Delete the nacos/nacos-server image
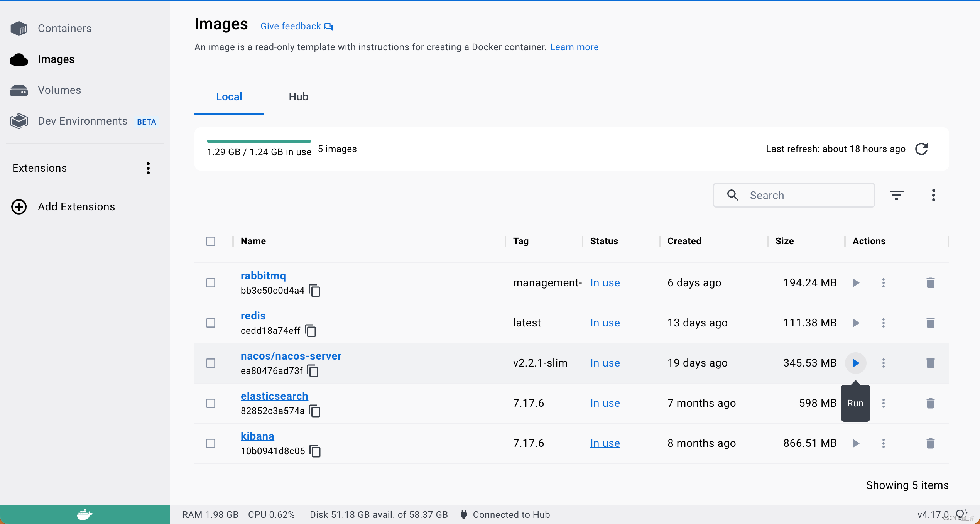The image size is (980, 524). (x=931, y=363)
